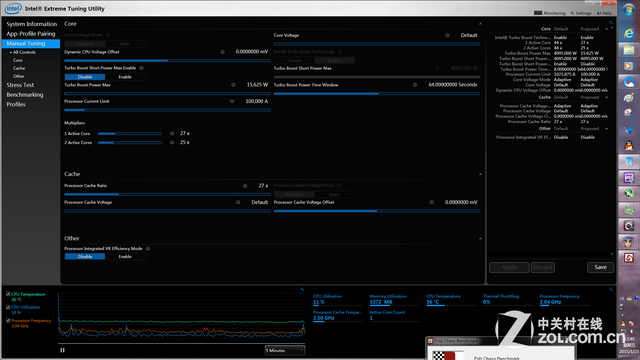The width and height of the screenshot is (640, 360).
Task: Collapse the Cache section in main panel
Action: click(480, 174)
